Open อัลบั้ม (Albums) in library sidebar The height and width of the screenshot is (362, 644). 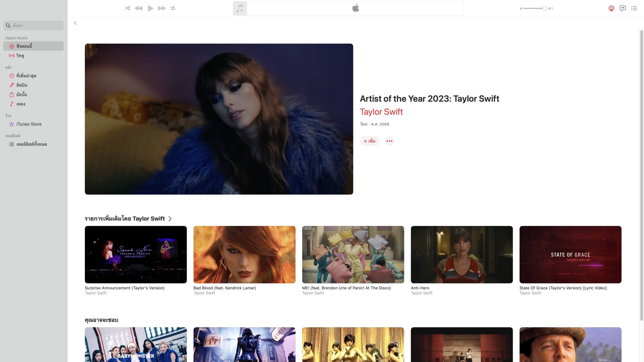[x=22, y=95]
